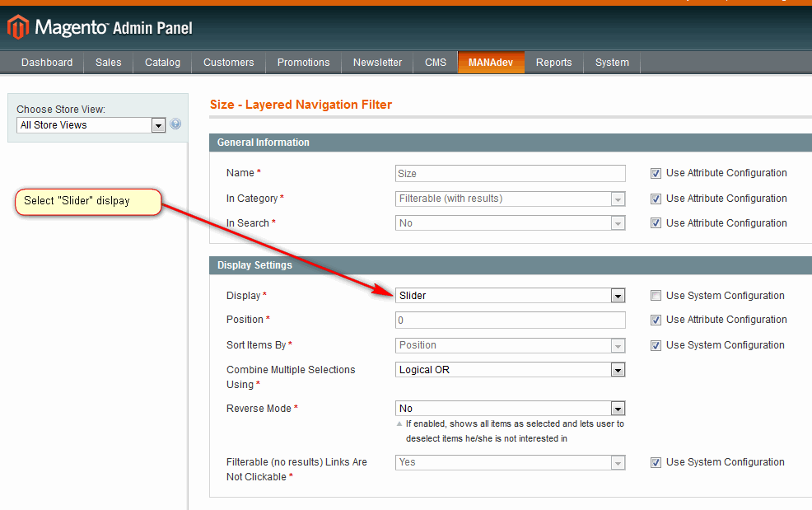This screenshot has height=510, width=812.
Task: Open the Dashboard menu
Action: [x=47, y=62]
